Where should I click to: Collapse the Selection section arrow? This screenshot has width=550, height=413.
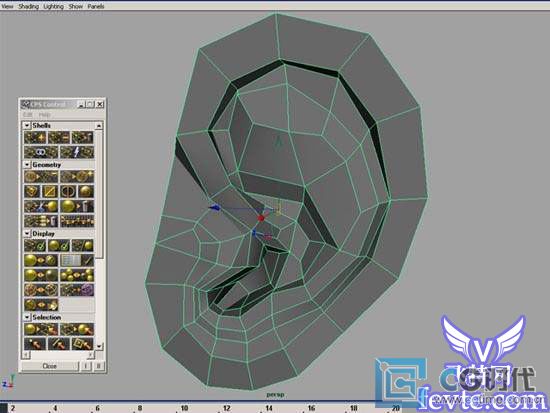point(27,317)
